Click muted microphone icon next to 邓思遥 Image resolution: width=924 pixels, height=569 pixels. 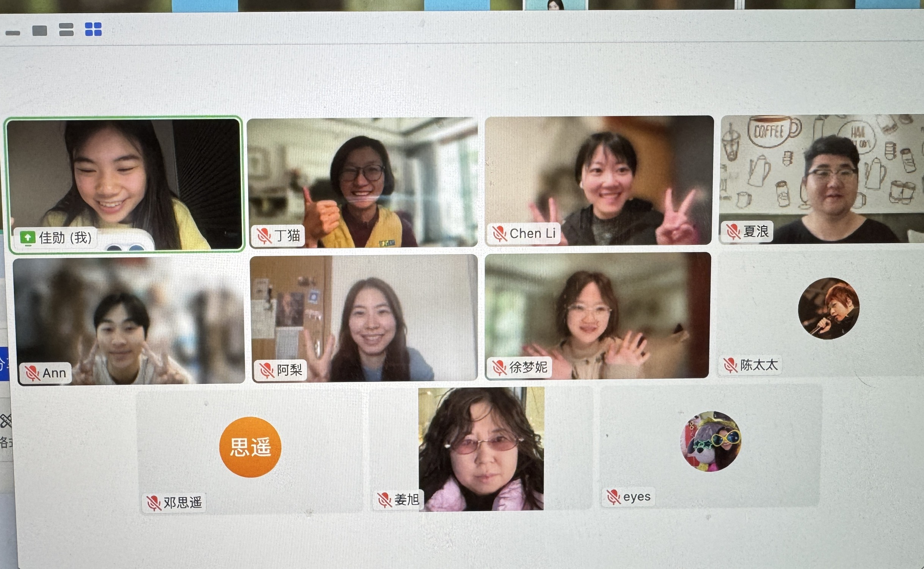pos(154,503)
